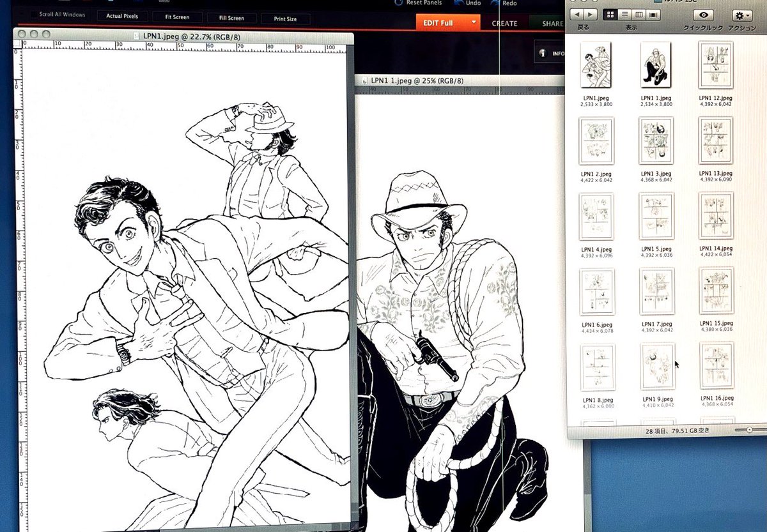Viewport: 767px width, 532px height.
Task: Switch Finder to icon view
Action: pos(610,14)
